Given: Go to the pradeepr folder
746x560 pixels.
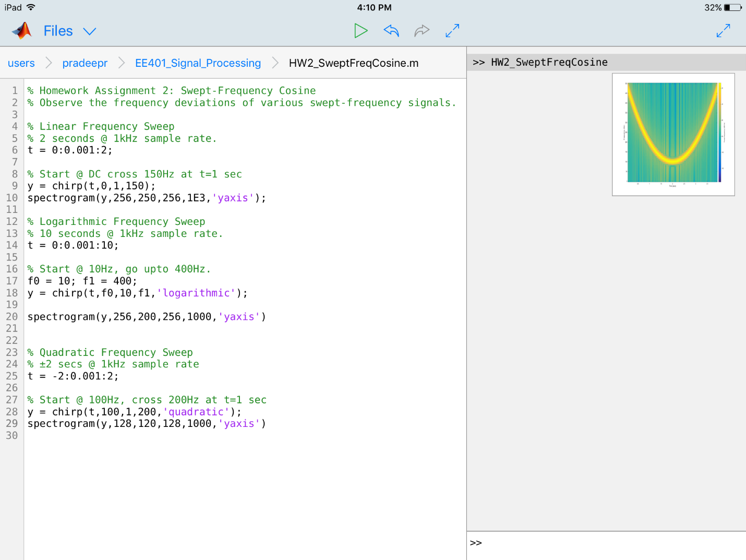Looking at the screenshot, I should click(x=85, y=63).
